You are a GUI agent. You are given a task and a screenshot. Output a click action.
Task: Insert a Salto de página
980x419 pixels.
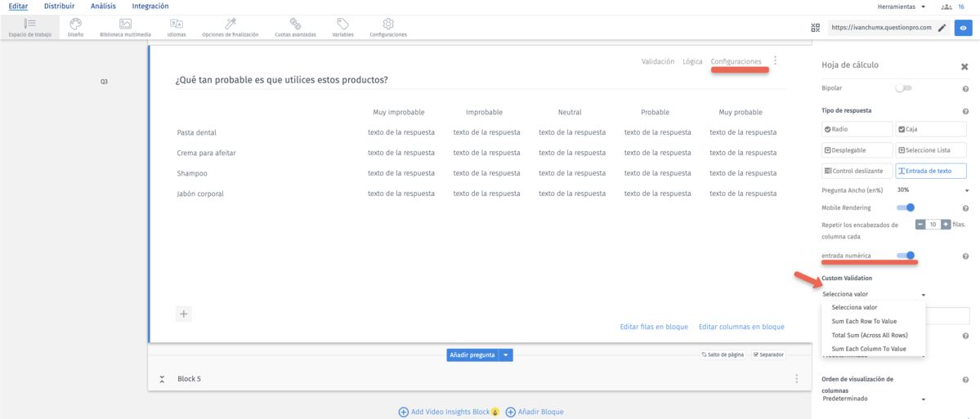723,354
